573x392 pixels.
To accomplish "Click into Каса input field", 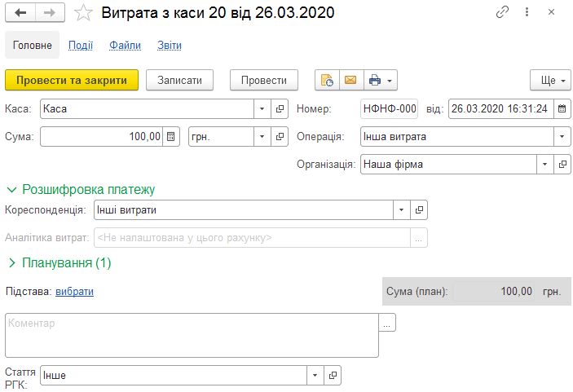I will 147,109.
